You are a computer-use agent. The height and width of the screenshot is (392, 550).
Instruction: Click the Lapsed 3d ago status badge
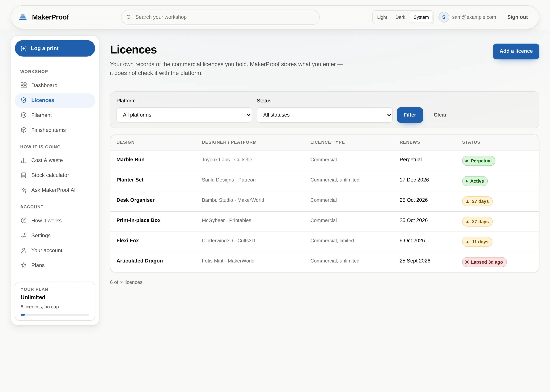(484, 262)
